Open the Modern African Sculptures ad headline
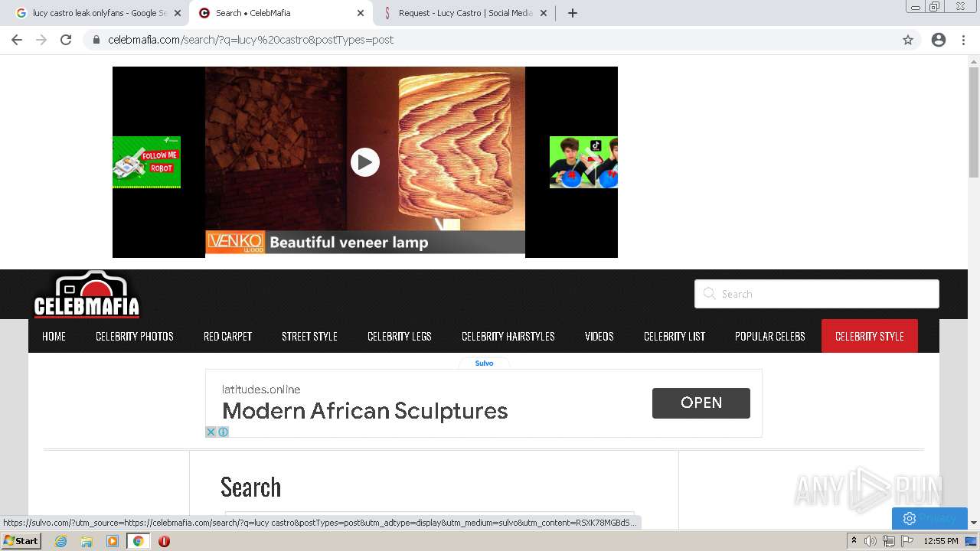Screen dimensions: 980x551 (365, 411)
